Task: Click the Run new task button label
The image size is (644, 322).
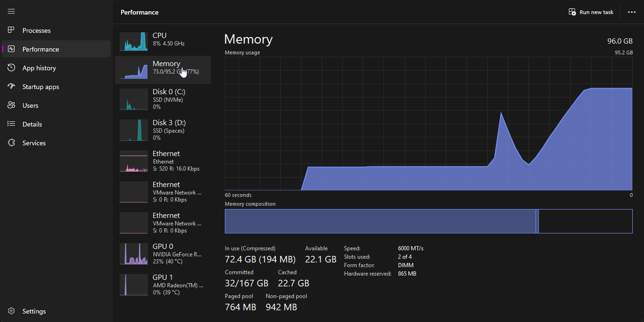Action: click(597, 12)
